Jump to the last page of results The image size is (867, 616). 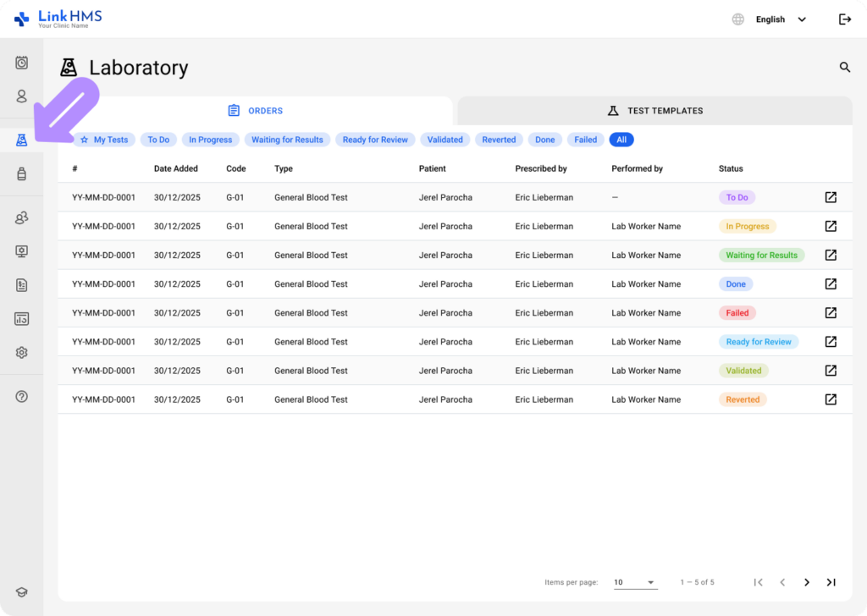click(x=831, y=582)
